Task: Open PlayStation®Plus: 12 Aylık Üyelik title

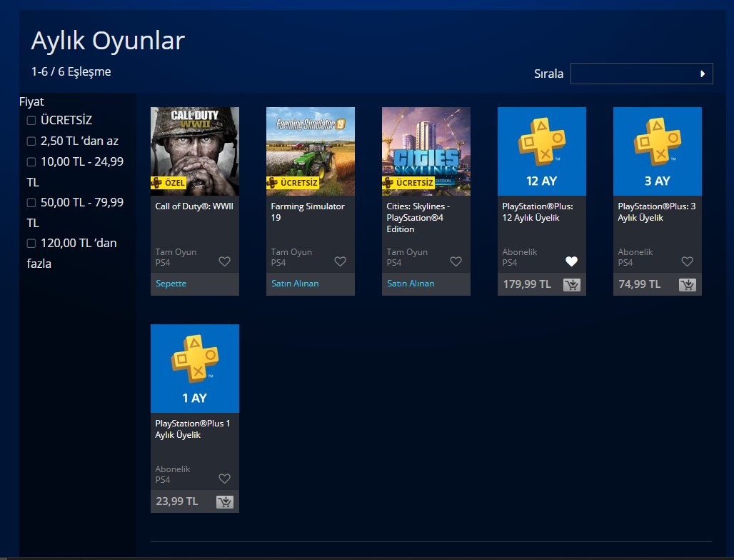Action: pyautogui.click(x=538, y=211)
